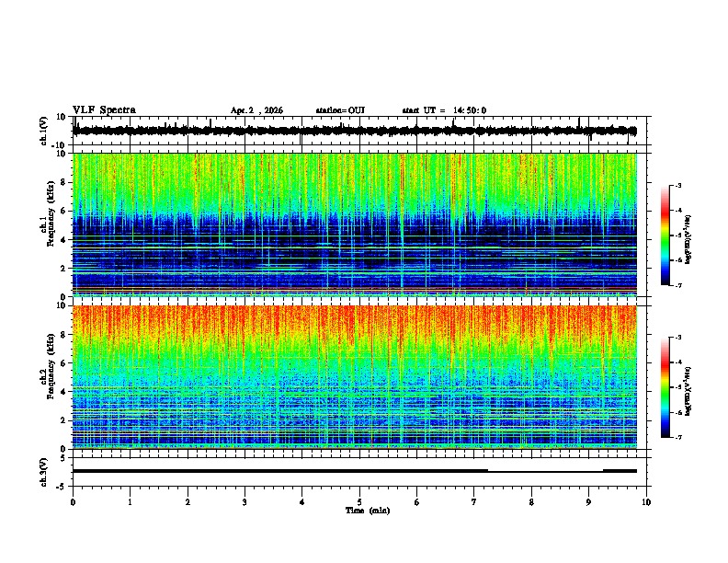
Task: Click time axis tick label '4'
Action: [301, 502]
